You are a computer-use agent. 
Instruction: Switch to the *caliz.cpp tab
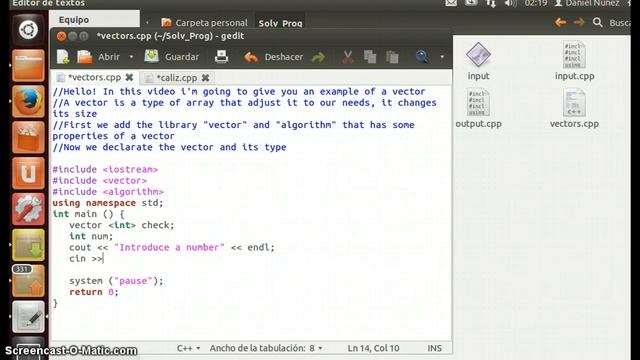pos(177,78)
